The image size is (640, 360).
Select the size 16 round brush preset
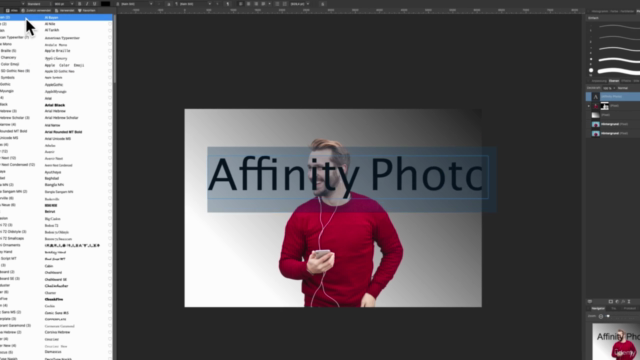click(x=591, y=71)
